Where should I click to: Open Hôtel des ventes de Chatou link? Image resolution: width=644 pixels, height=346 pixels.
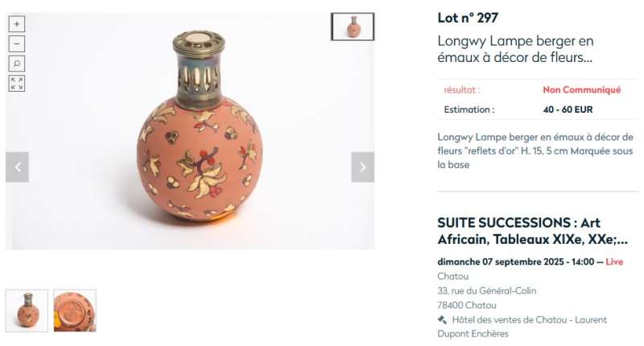[522, 327]
